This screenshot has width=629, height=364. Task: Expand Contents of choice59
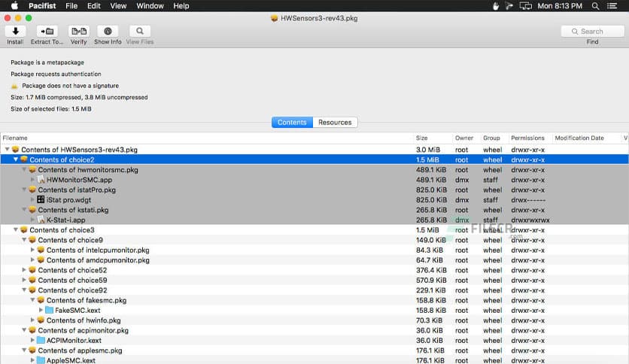[24, 280]
